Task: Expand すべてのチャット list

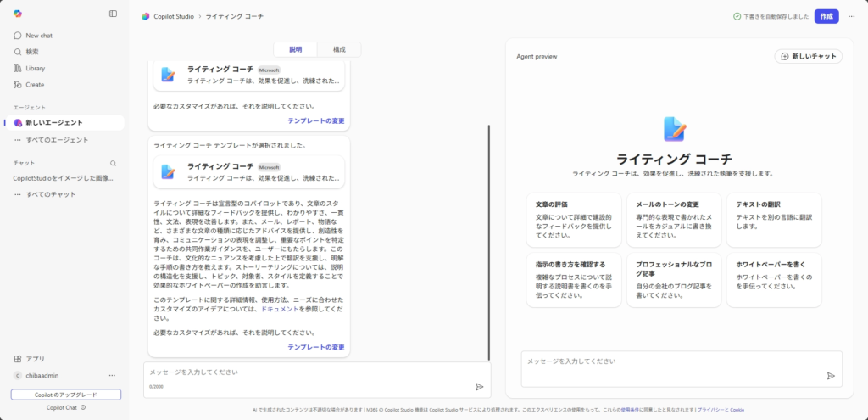Action: pos(50,194)
